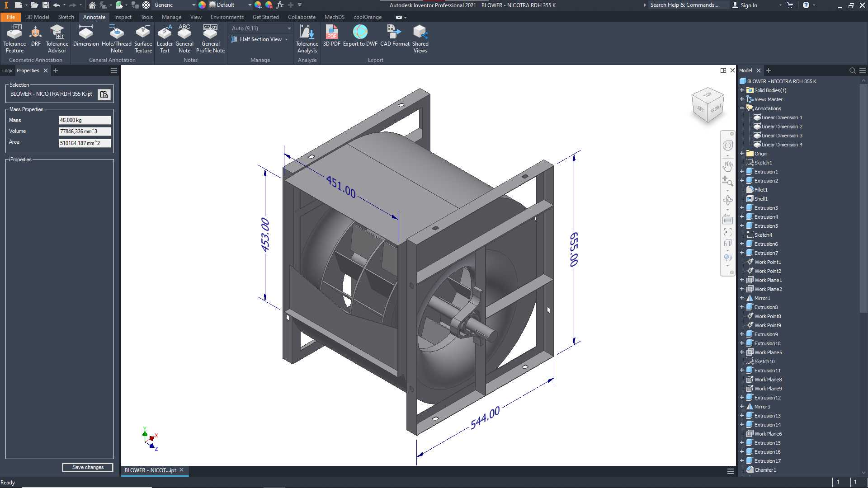Screen dimensions: 868x488
Task: Select the Tolerance Feature tool
Action: point(14,39)
